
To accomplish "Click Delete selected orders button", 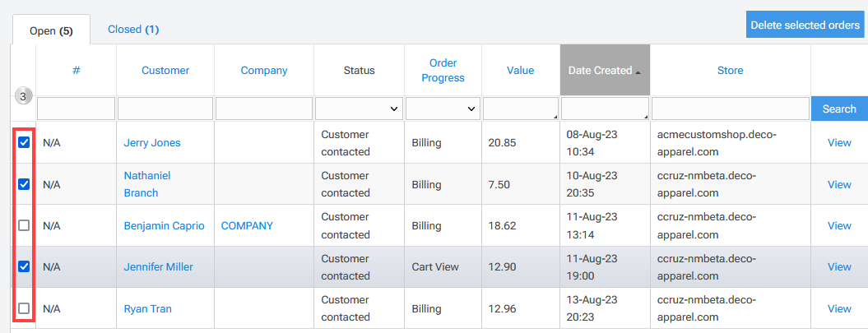I will point(805,25).
